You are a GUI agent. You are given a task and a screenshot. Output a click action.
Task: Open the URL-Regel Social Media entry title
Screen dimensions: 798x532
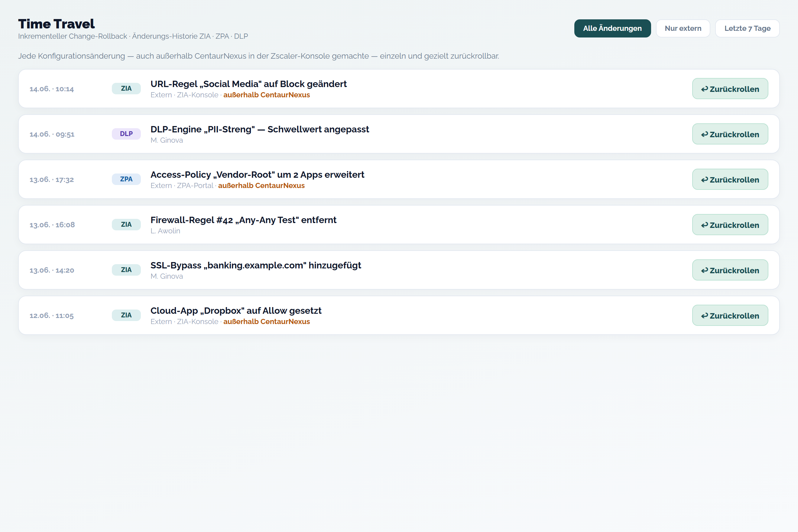[249, 84]
